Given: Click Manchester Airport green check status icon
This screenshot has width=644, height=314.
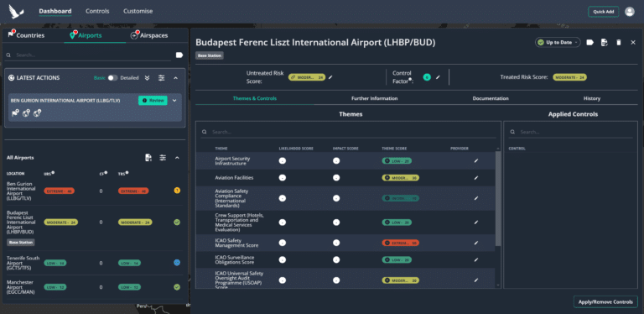Looking at the screenshot, I should pyautogui.click(x=177, y=287).
